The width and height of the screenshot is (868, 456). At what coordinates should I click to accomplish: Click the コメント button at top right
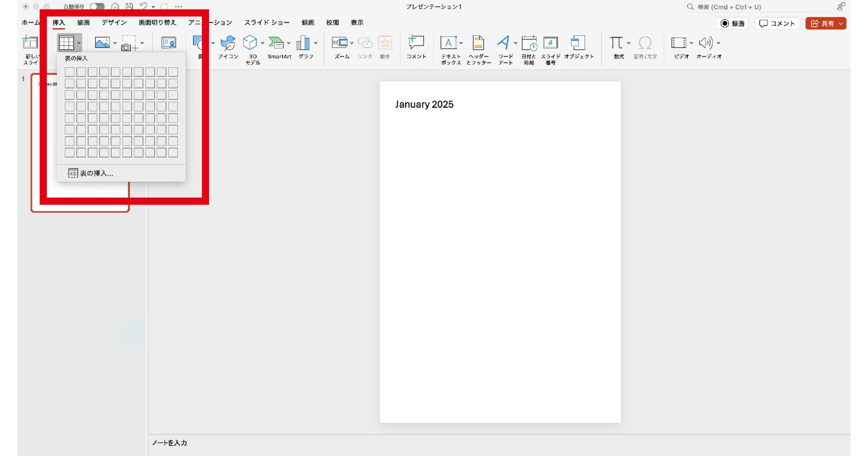pyautogui.click(x=777, y=24)
